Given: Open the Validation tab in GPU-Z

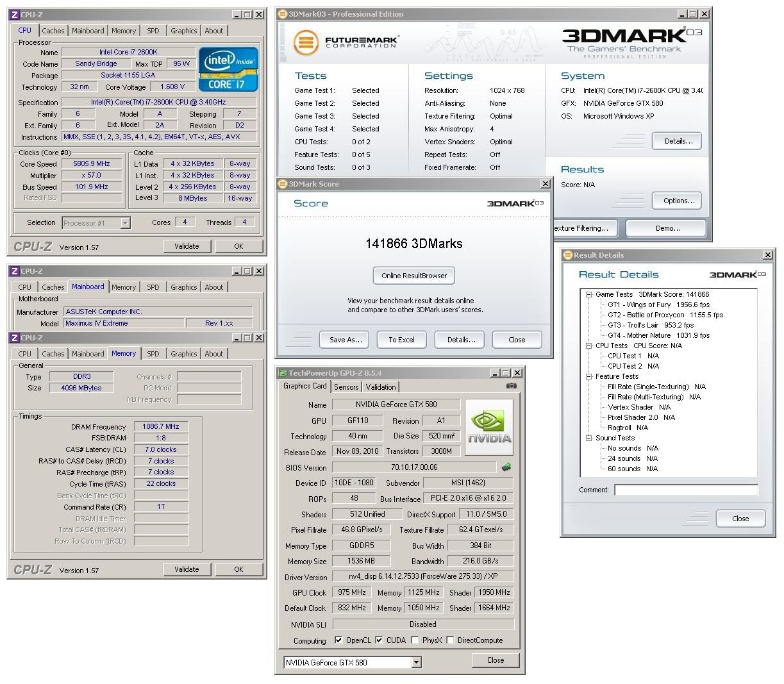Looking at the screenshot, I should [x=381, y=387].
